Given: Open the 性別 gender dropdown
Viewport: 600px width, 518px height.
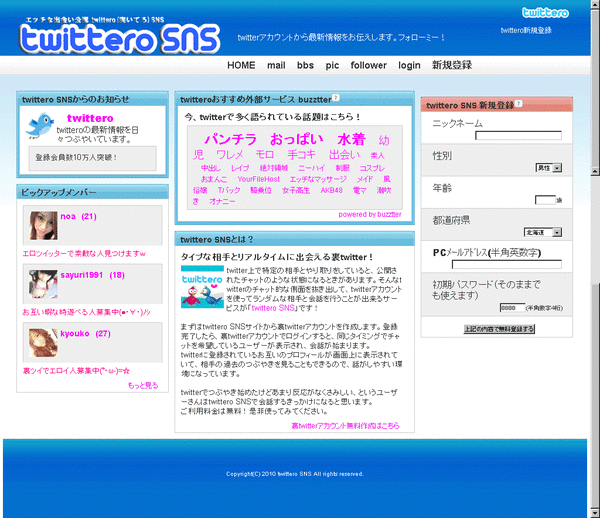Looking at the screenshot, I should [548, 168].
